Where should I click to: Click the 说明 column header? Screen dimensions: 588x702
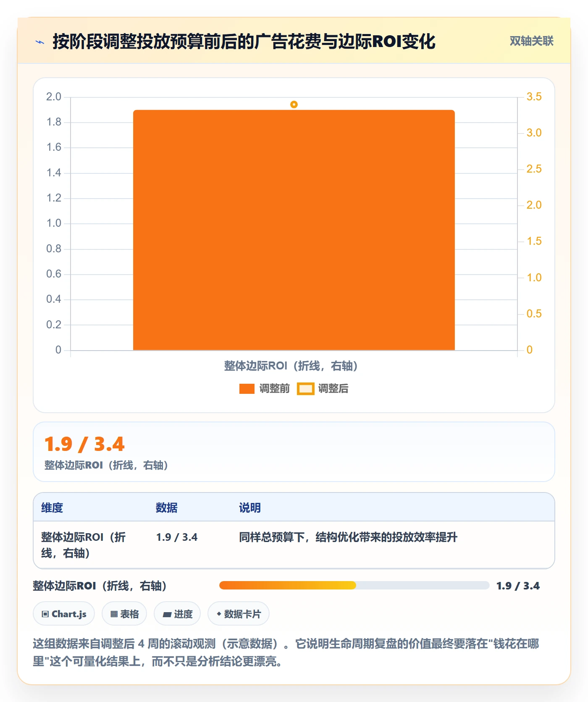coord(250,508)
